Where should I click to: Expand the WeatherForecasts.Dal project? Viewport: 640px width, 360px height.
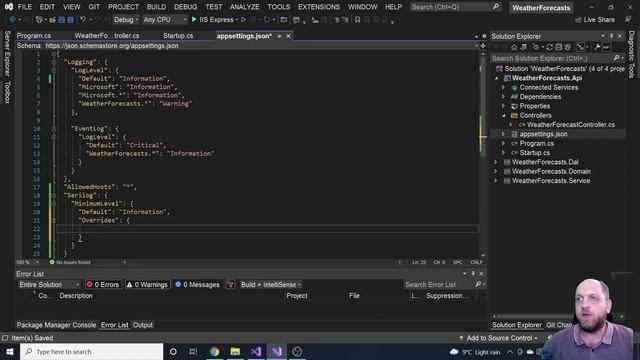(496, 162)
